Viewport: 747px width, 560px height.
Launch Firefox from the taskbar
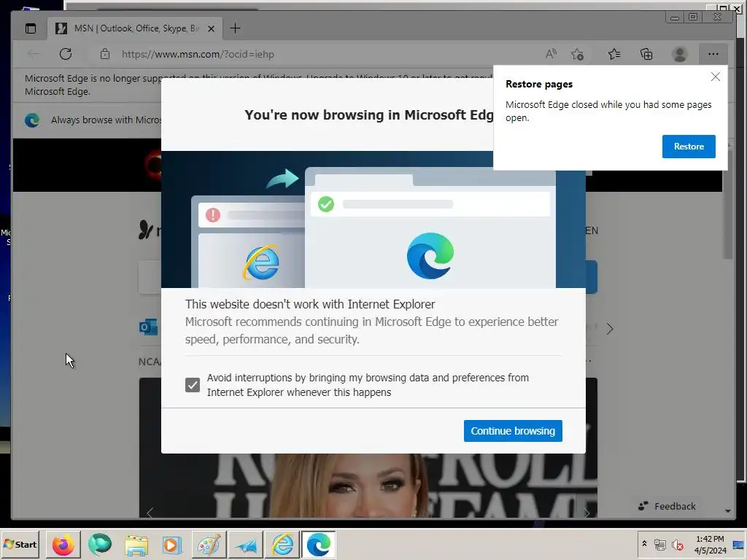pyautogui.click(x=63, y=544)
